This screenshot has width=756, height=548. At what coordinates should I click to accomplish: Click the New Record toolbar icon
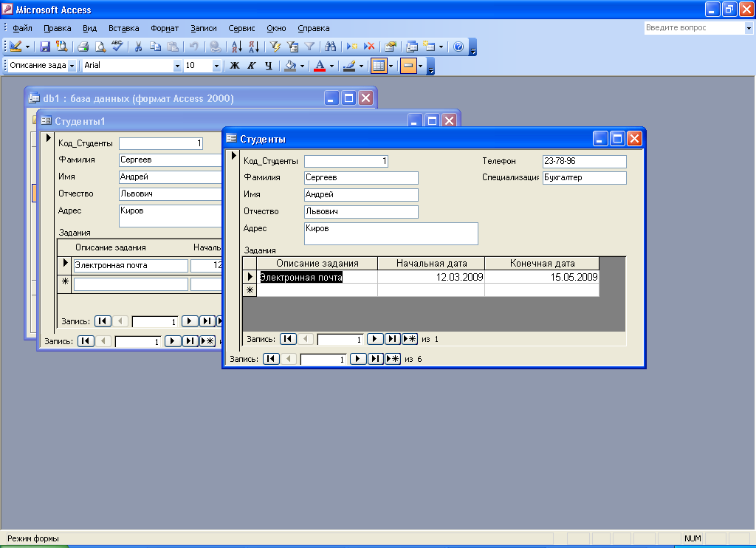(x=352, y=47)
